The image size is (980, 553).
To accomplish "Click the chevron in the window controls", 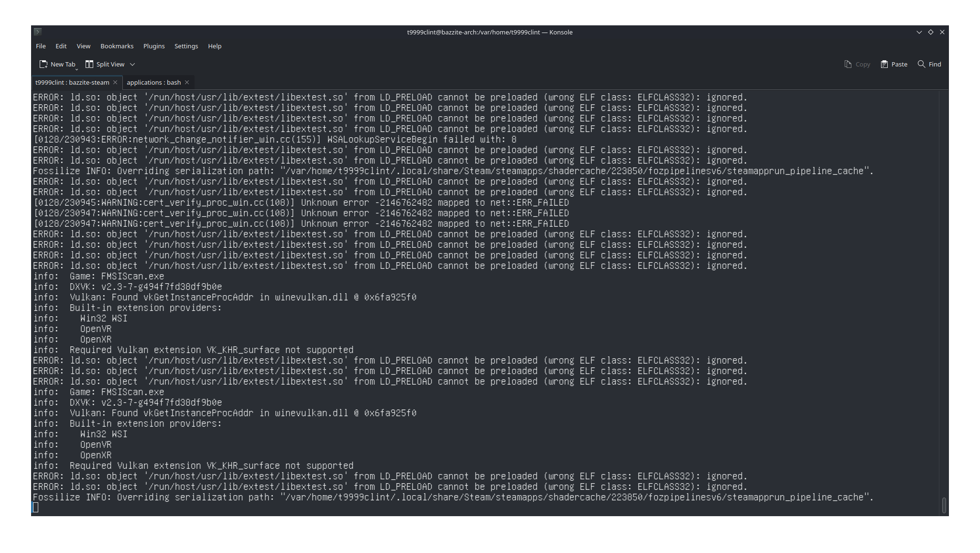I will [919, 32].
